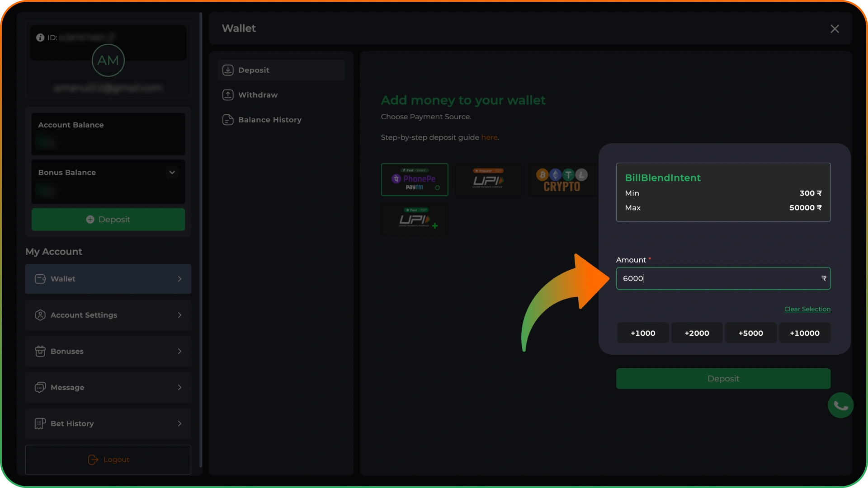
Task: Open the Deposit tab in Wallet
Action: point(281,70)
